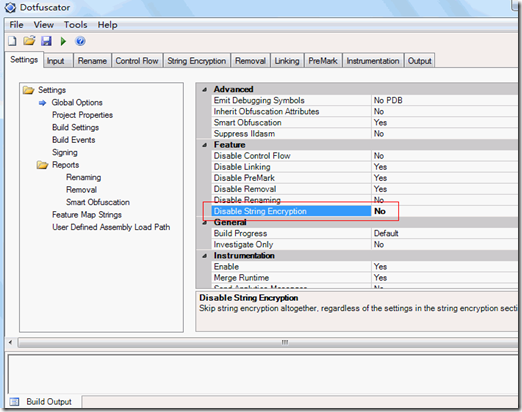522x412 pixels.
Task: Click inside the Build Output text area
Action: tap(263, 374)
